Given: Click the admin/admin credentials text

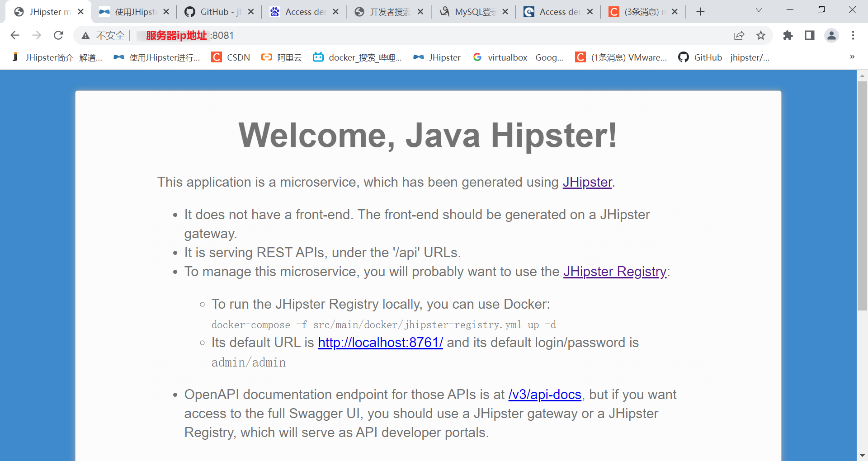Looking at the screenshot, I should click(x=249, y=362).
